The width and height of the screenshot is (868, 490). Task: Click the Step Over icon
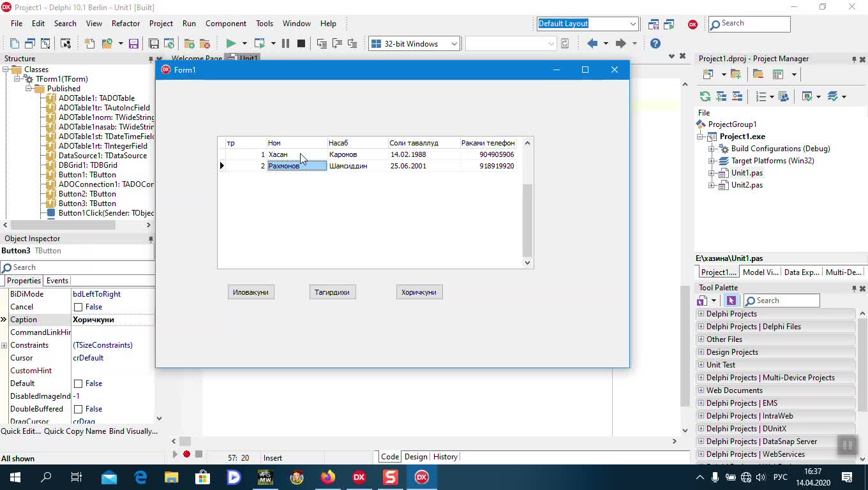pyautogui.click(x=336, y=43)
